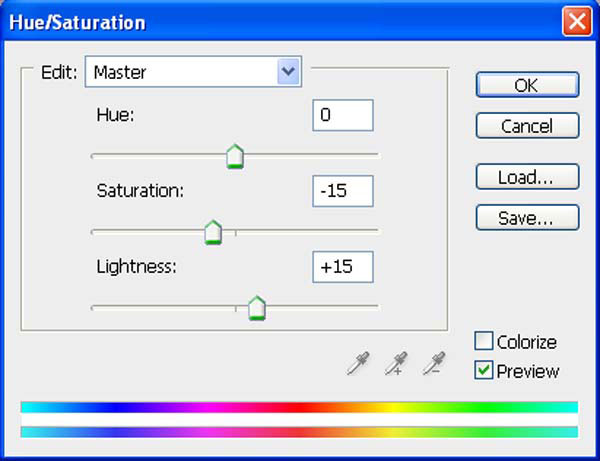Open the Load... presets button
This screenshot has height=461, width=600.
click(x=527, y=177)
